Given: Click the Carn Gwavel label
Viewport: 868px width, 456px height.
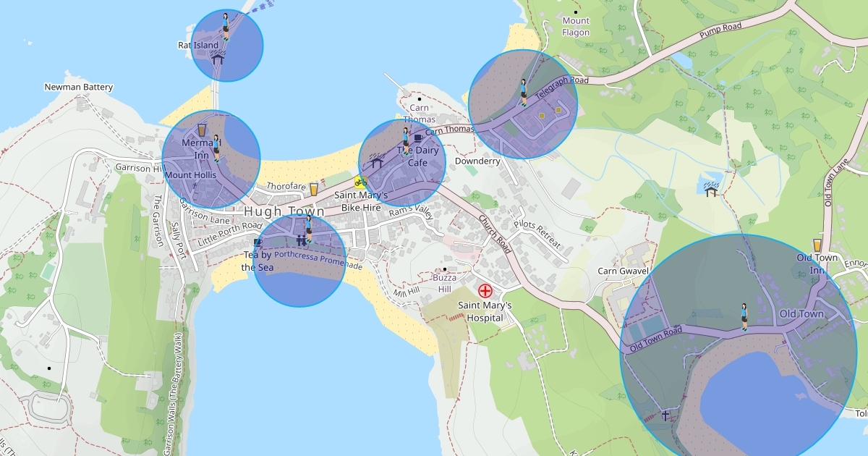Looking at the screenshot, I should 623,271.
